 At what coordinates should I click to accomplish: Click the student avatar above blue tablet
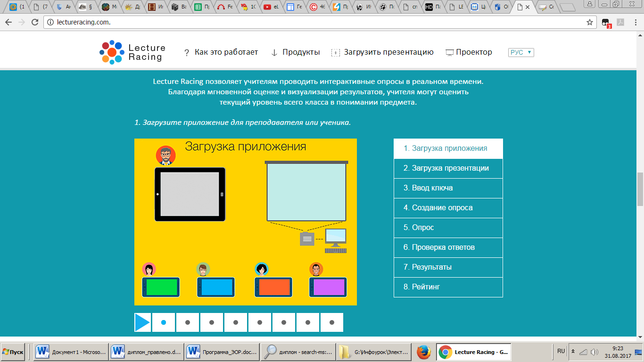[x=203, y=269]
